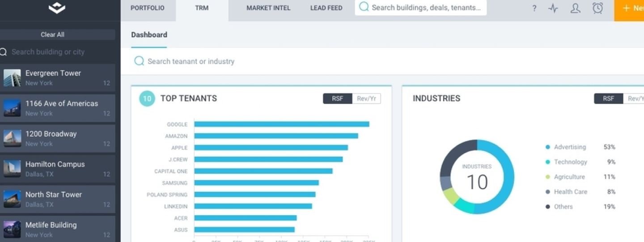Click the Asus bar in the chart

click(x=244, y=229)
